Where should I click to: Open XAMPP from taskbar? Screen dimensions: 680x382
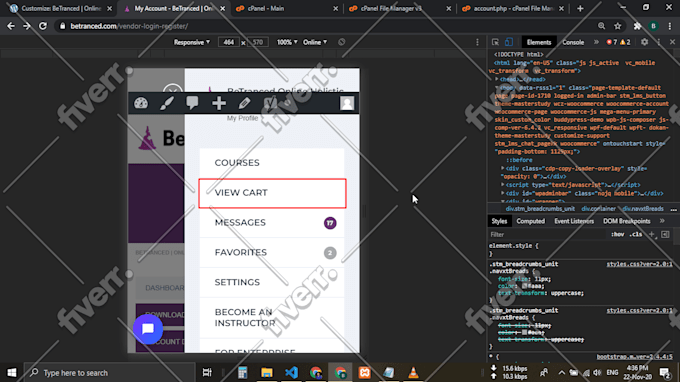click(364, 372)
